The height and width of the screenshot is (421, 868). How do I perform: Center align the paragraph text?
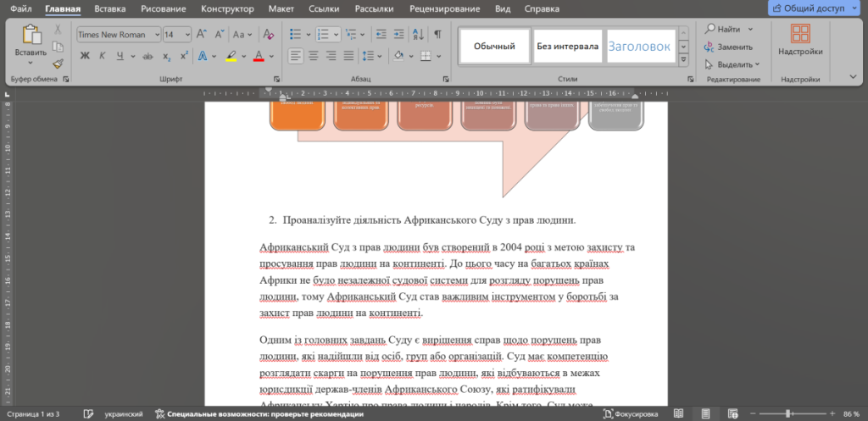click(313, 56)
